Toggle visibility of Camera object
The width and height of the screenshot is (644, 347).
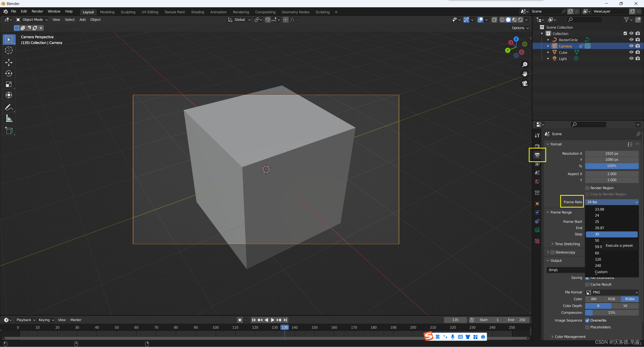pyautogui.click(x=632, y=46)
